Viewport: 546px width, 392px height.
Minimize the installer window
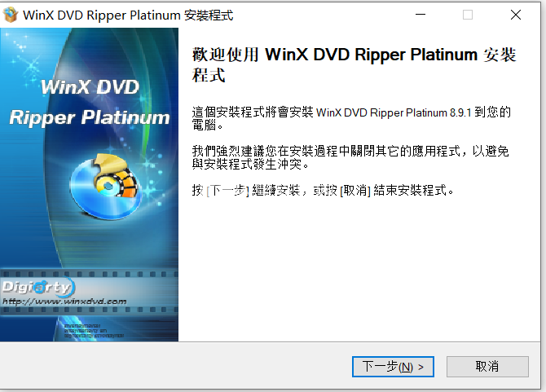click(421, 15)
